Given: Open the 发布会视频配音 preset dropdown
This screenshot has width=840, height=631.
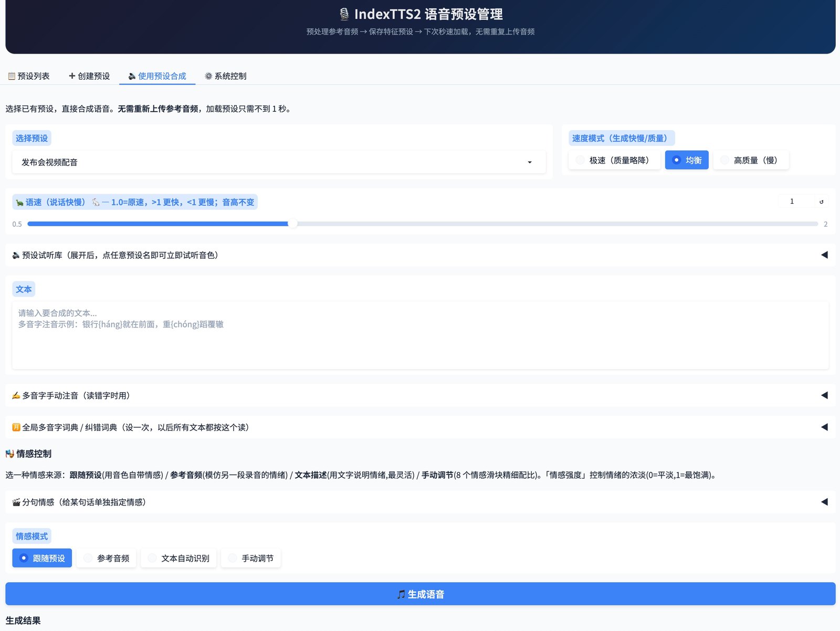Looking at the screenshot, I should [279, 162].
